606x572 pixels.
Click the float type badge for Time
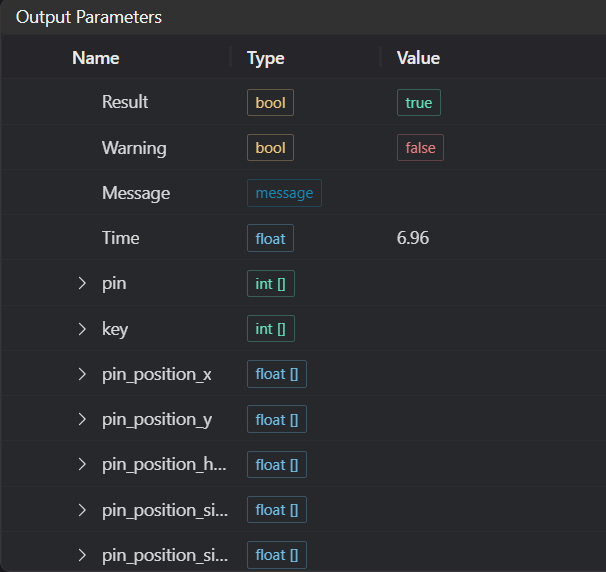270,238
